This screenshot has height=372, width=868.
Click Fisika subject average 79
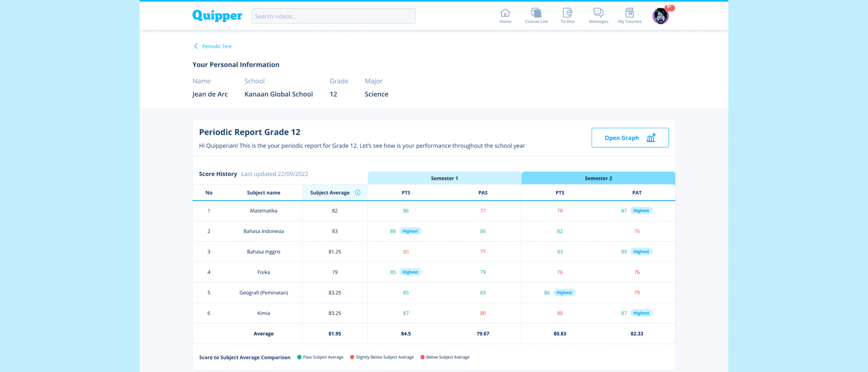(335, 272)
